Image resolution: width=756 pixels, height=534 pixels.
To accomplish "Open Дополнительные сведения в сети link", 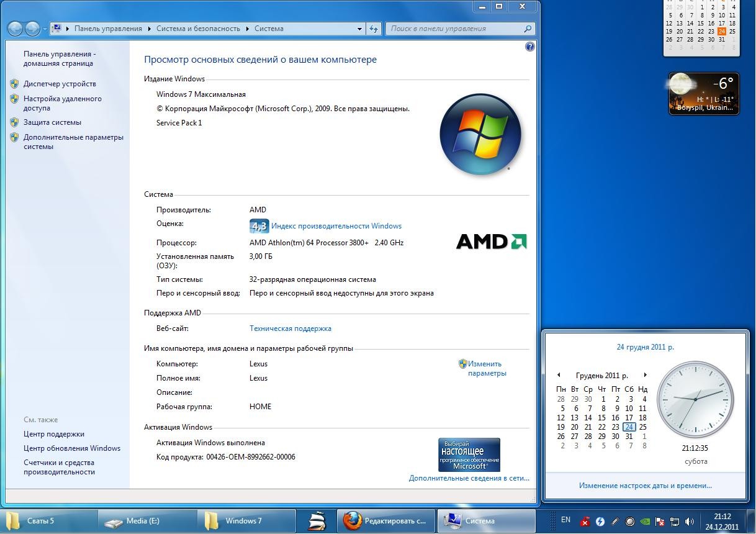I will coord(469,478).
